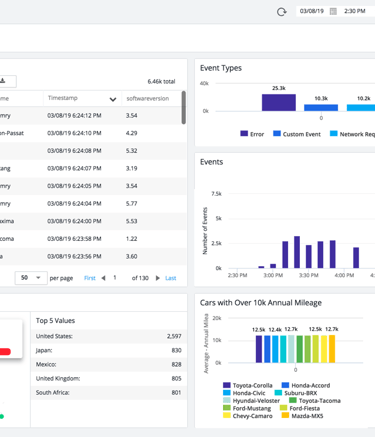The image size is (375, 437).
Task: Click the 25.3k Error bar in chart
Action: [279, 102]
